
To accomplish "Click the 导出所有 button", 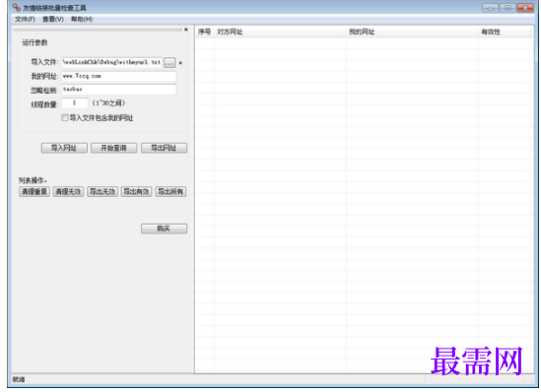I will [x=170, y=192].
